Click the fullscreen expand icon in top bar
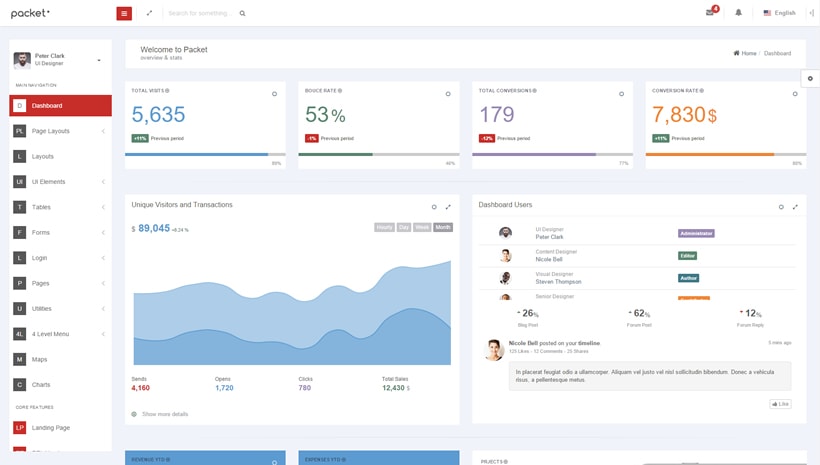The image size is (820, 465). point(149,13)
